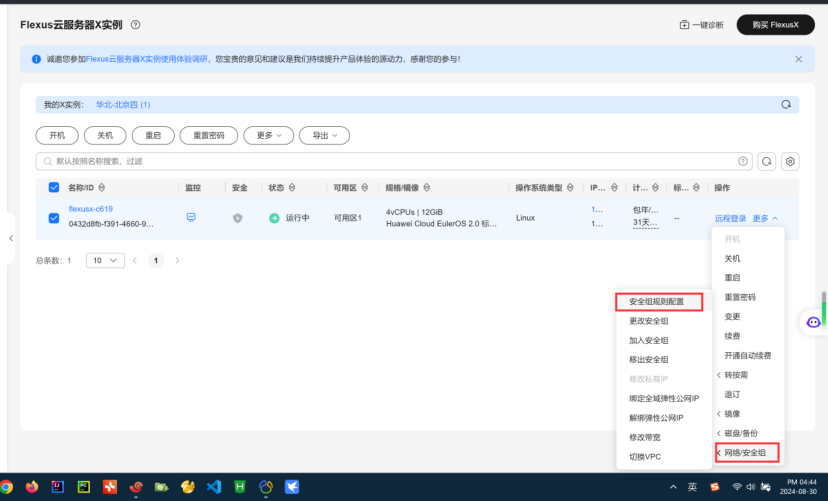Sort by 规格/镜像 column
The image size is (828, 501).
pyautogui.click(x=427, y=187)
